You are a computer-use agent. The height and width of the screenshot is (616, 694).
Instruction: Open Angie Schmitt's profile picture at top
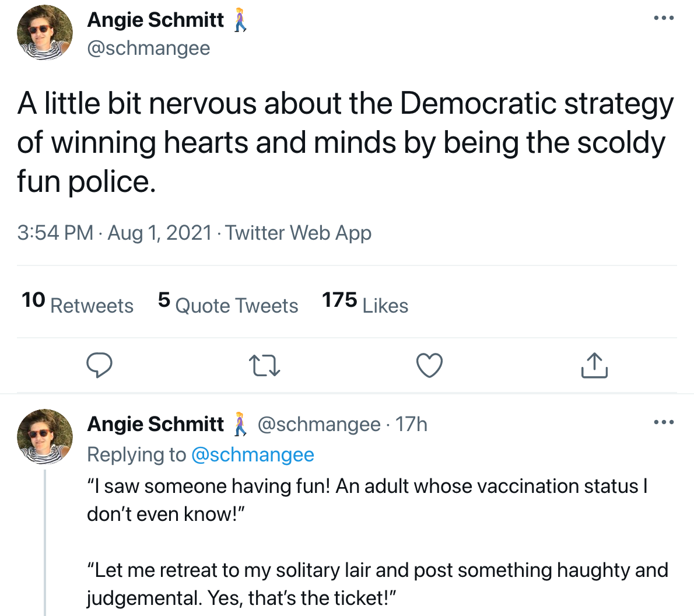coord(45,33)
